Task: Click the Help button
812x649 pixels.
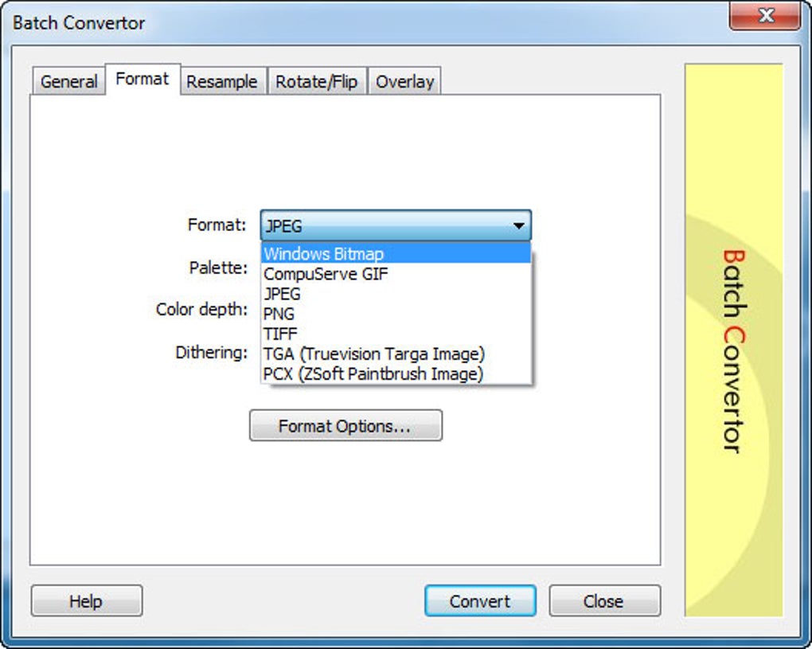Action: 87,601
